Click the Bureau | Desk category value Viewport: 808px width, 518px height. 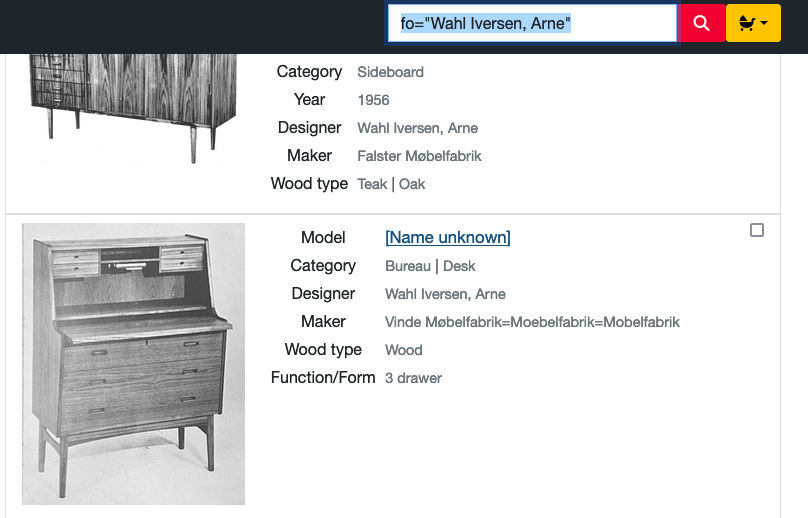[x=430, y=266]
